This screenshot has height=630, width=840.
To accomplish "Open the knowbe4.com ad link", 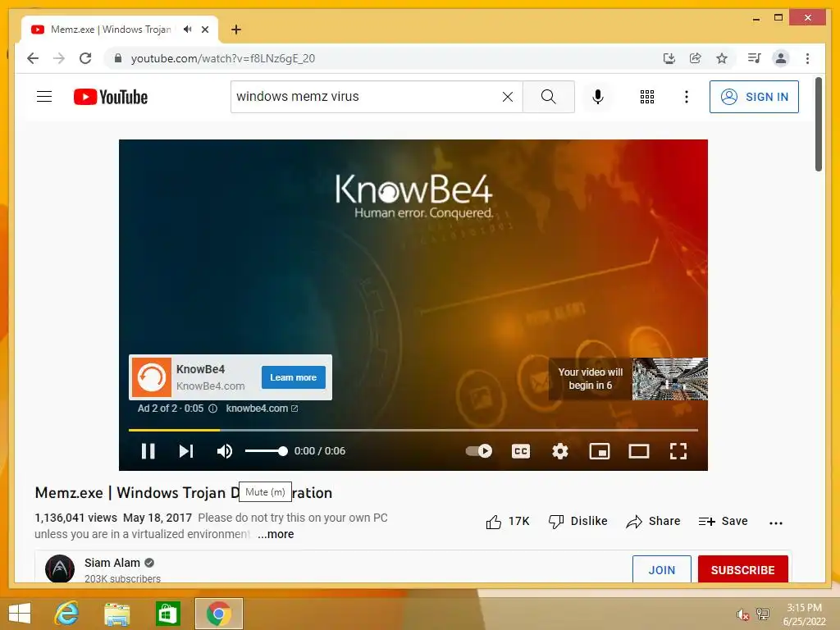I will pos(262,409).
